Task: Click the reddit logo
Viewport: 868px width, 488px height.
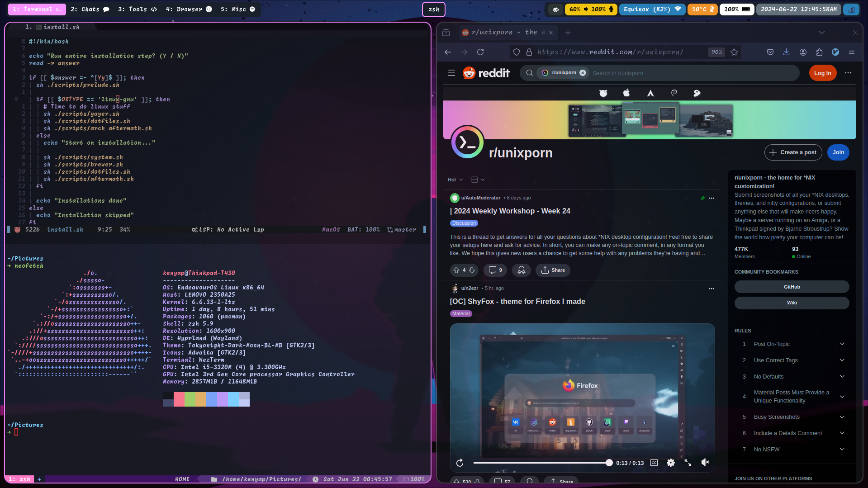Action: (486, 73)
